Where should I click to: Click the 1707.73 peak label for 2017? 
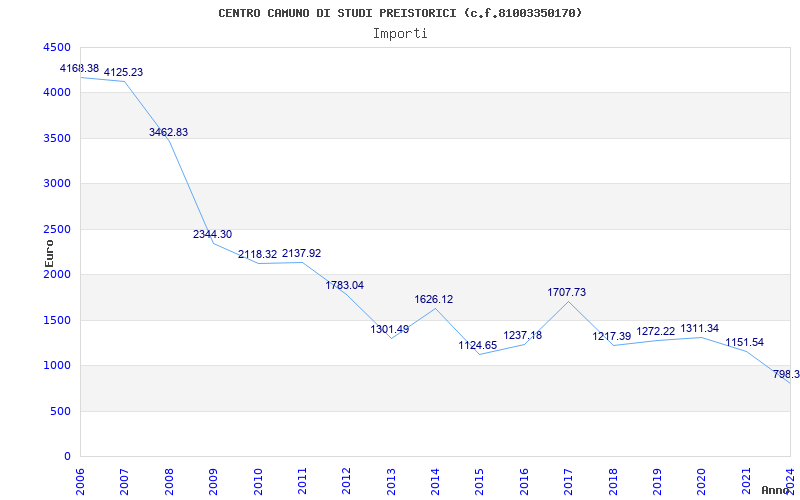[566, 292]
